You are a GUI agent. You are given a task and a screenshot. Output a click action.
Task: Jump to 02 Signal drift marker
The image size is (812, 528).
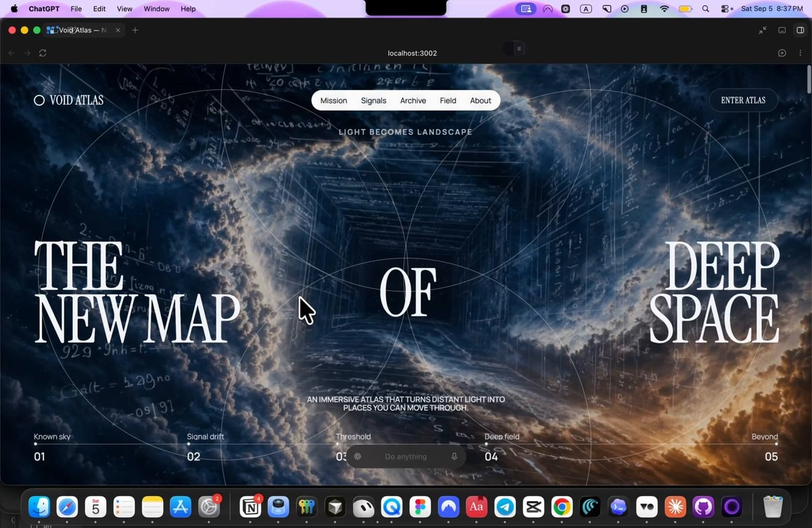(206, 447)
